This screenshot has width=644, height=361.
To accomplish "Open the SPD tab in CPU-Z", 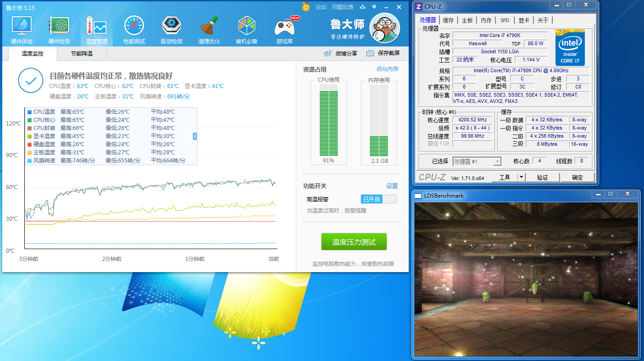I will click(x=504, y=20).
